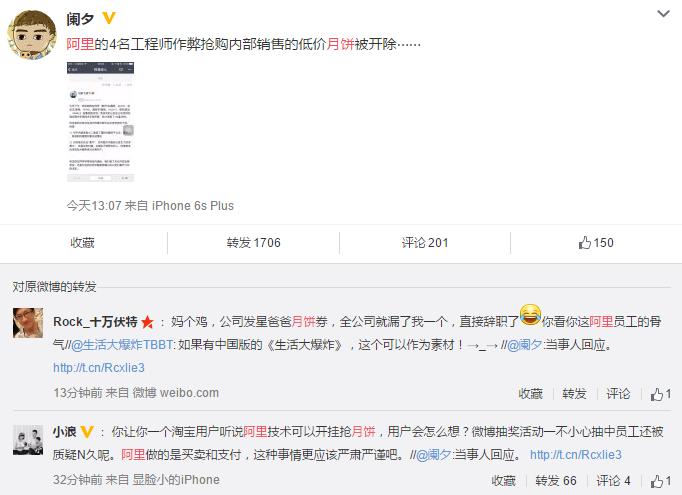
Task: Click highlighted keyword 阿里 in main post
Action: pos(80,44)
